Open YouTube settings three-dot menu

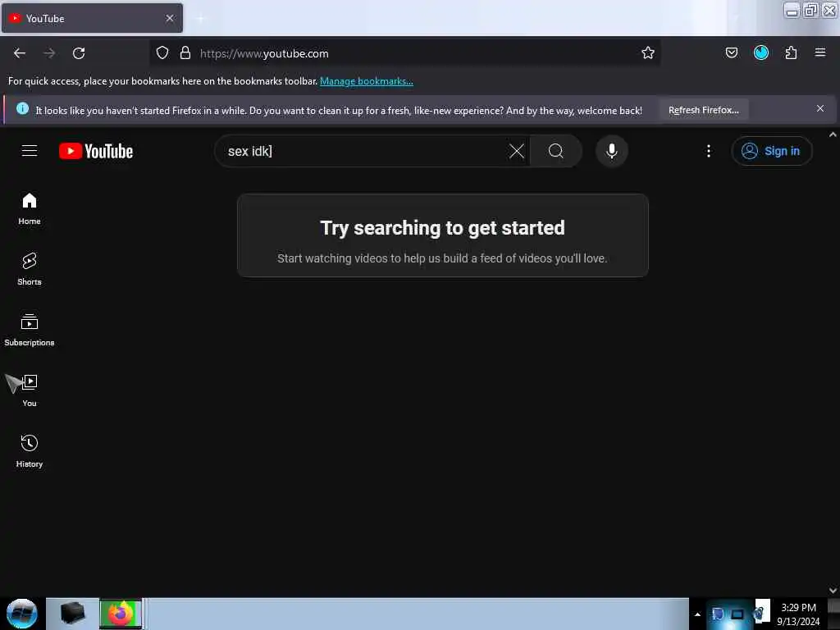pos(708,151)
